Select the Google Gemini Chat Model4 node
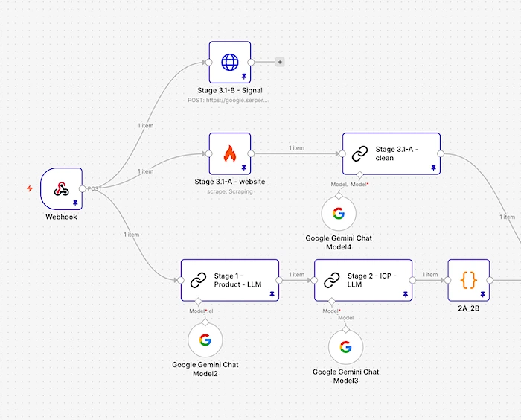521x420 pixels. coord(339,214)
